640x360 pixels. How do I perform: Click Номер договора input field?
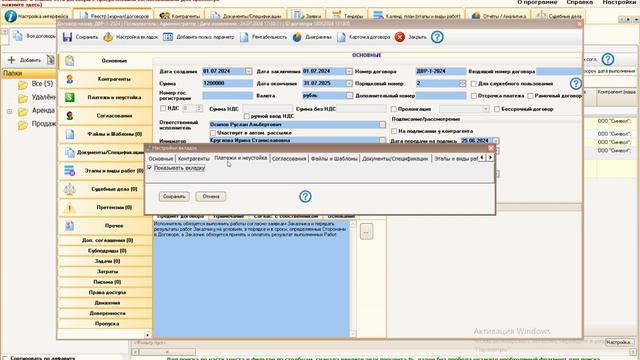click(x=440, y=71)
